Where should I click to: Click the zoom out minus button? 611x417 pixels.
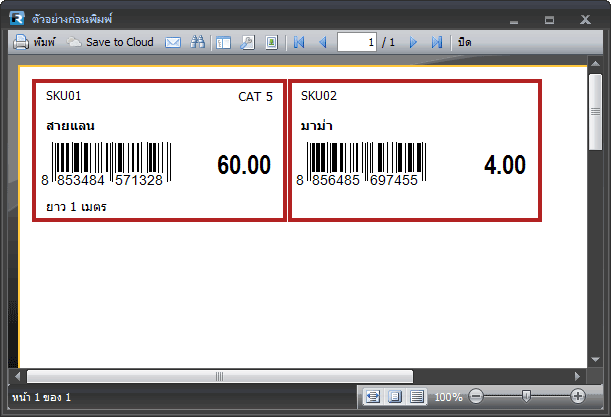[x=476, y=397]
